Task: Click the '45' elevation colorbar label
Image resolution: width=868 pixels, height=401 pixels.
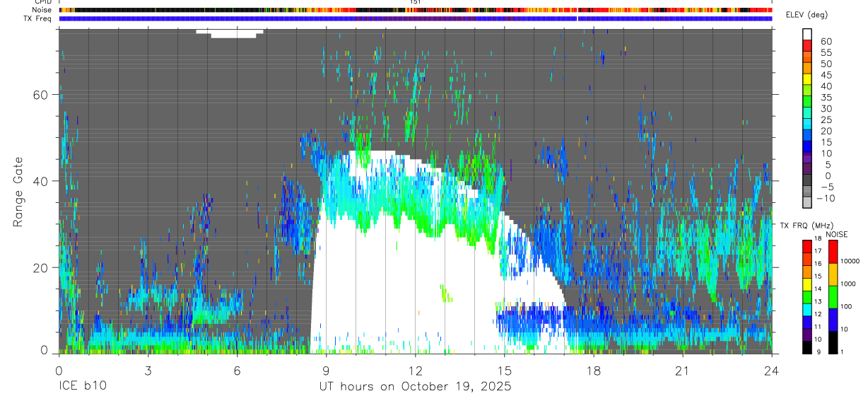Action: point(826,75)
